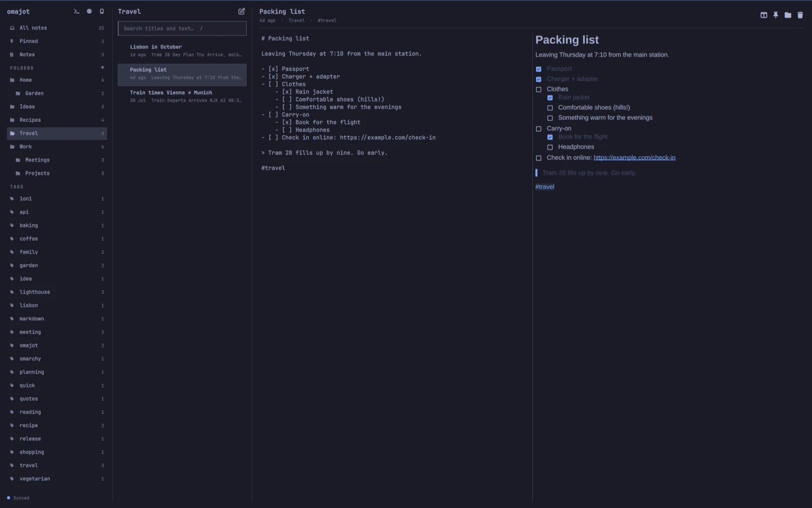Check the Check in online checkbox
The height and width of the screenshot is (508, 812).
point(538,158)
